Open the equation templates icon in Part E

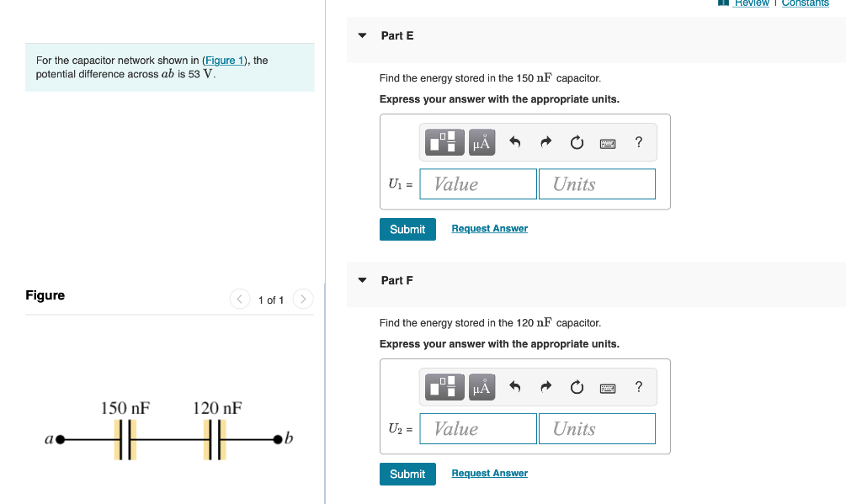coord(444,142)
